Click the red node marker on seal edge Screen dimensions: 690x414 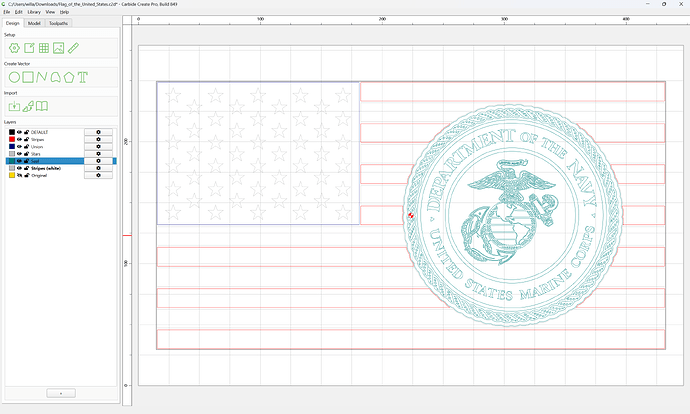point(411,216)
